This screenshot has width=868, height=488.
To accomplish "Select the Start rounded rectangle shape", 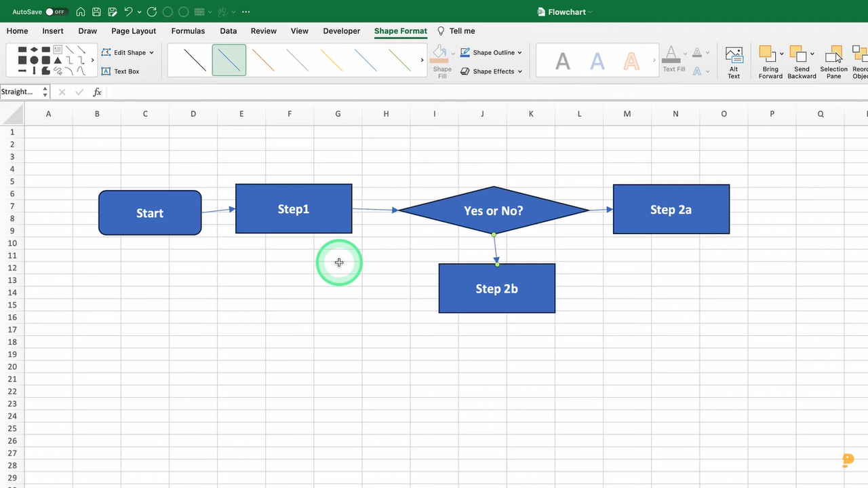I will [x=150, y=212].
